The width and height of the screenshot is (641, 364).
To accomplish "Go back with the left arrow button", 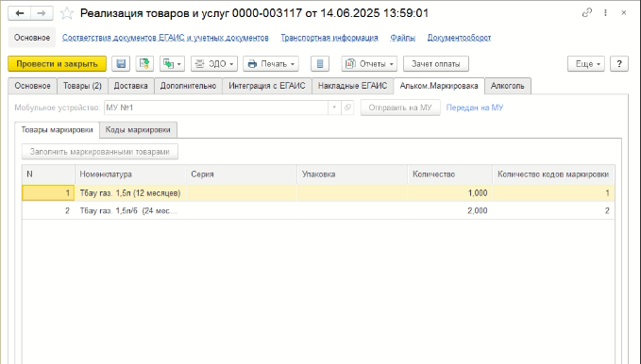I will tap(20, 13).
